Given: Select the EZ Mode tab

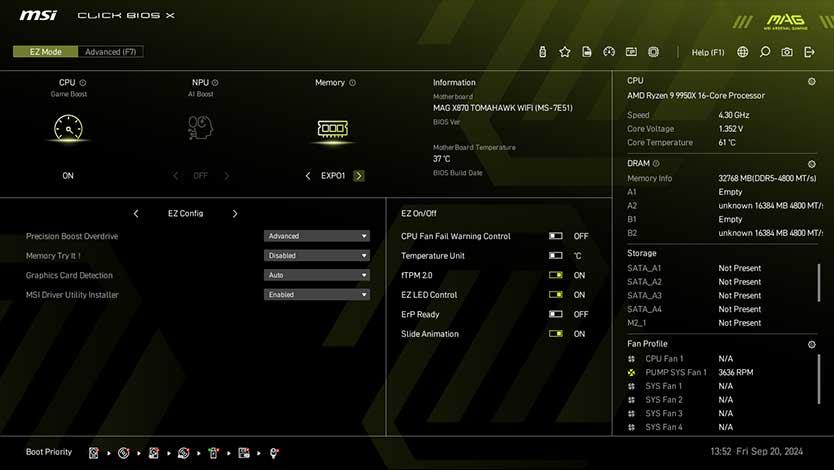Looking at the screenshot, I should tap(44, 52).
